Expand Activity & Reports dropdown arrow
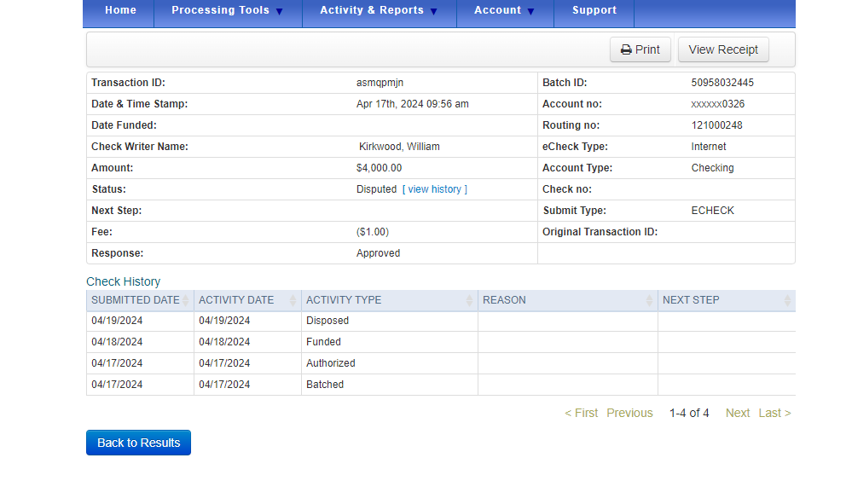The height and width of the screenshot is (504, 852). pos(433,11)
